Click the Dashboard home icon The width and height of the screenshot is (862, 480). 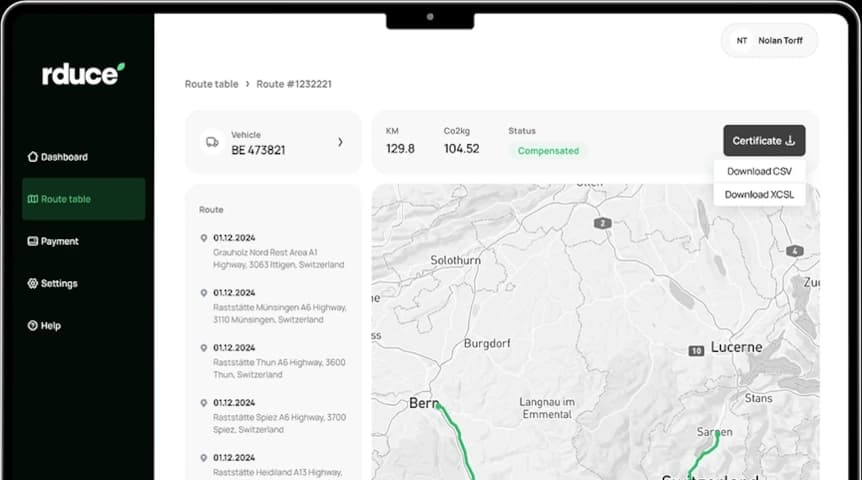pos(32,157)
